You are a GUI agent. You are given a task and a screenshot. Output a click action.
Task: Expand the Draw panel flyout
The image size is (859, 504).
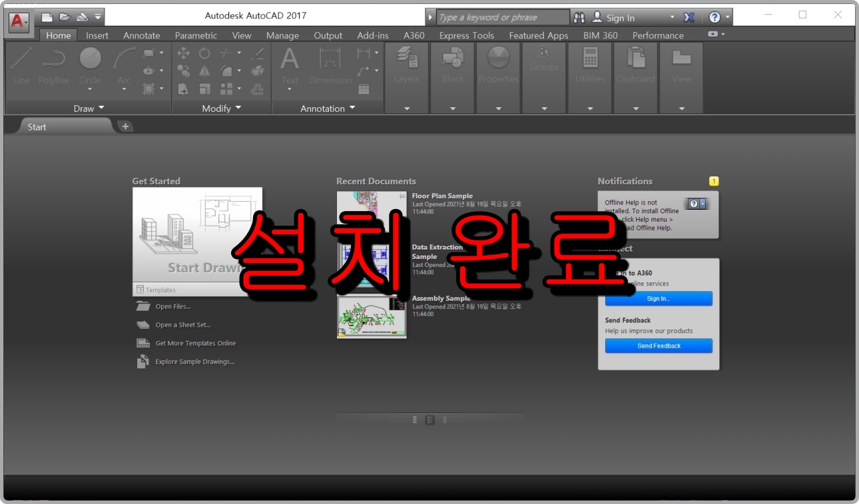(89, 108)
